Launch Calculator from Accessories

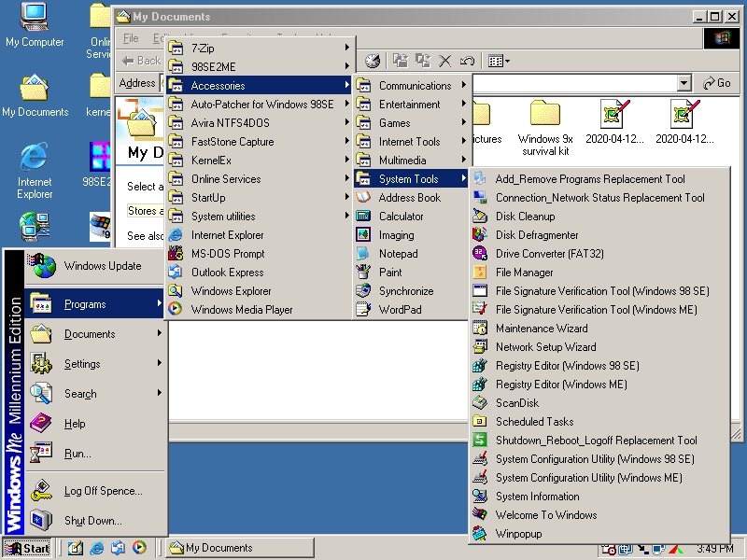(x=411, y=217)
